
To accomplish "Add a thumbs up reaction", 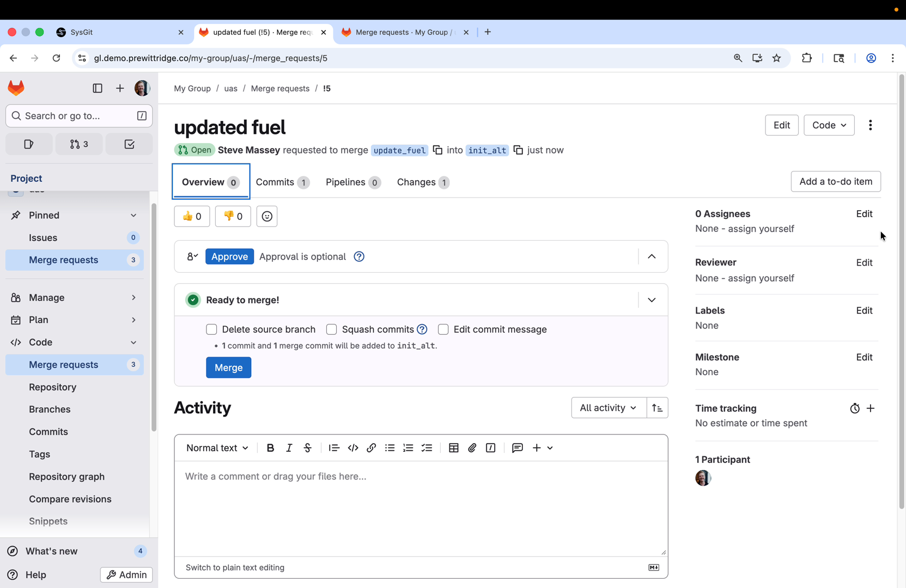I will 191,216.
